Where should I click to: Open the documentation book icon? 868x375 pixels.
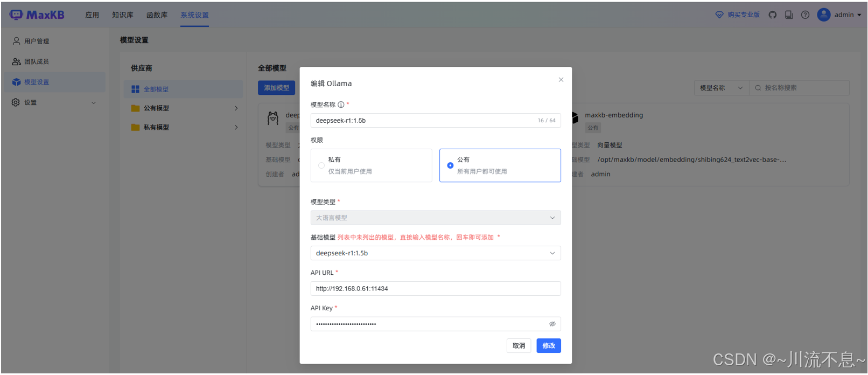click(x=789, y=15)
